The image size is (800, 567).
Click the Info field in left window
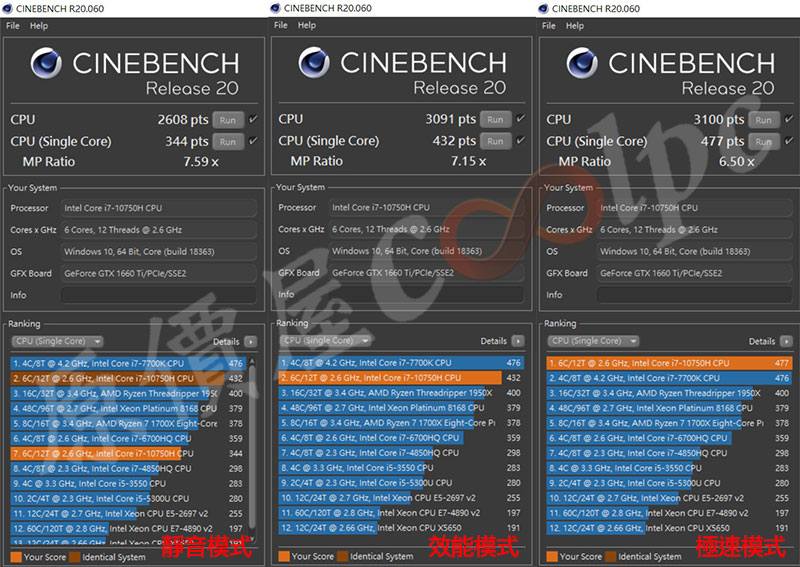159,295
